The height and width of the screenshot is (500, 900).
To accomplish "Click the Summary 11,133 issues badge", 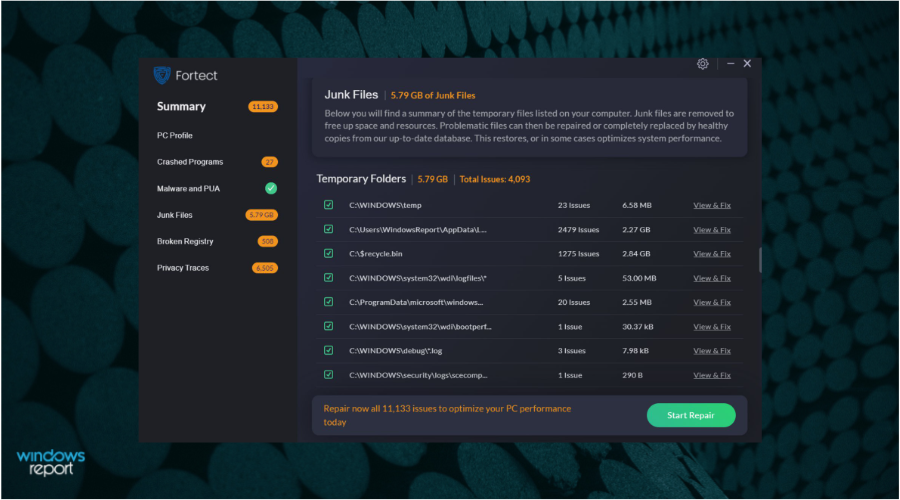I will pyautogui.click(x=262, y=107).
